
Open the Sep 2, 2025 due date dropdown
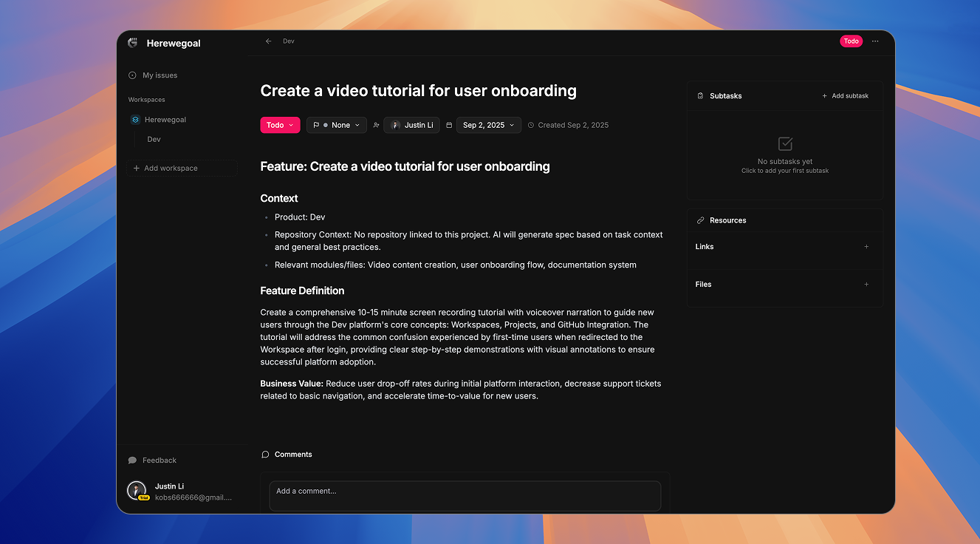488,125
